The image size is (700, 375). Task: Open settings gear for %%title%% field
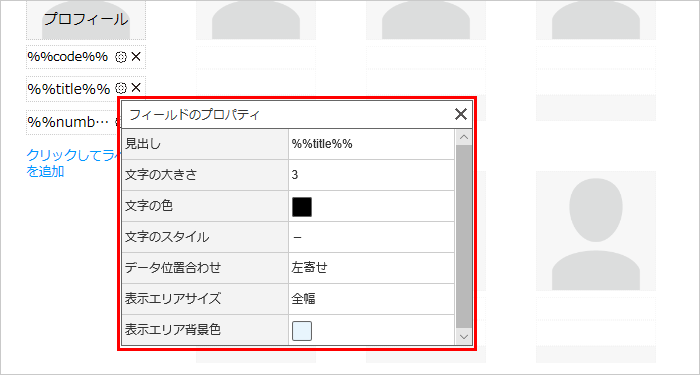(121, 88)
